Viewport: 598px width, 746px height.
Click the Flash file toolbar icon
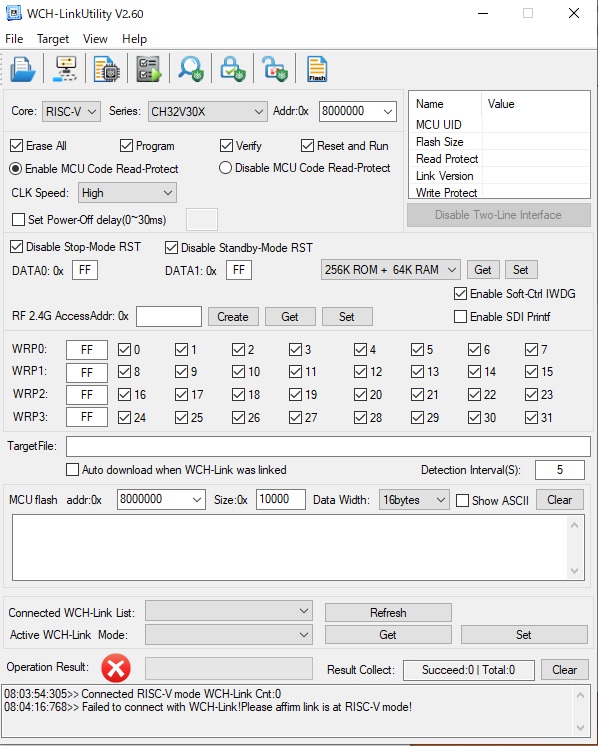317,69
